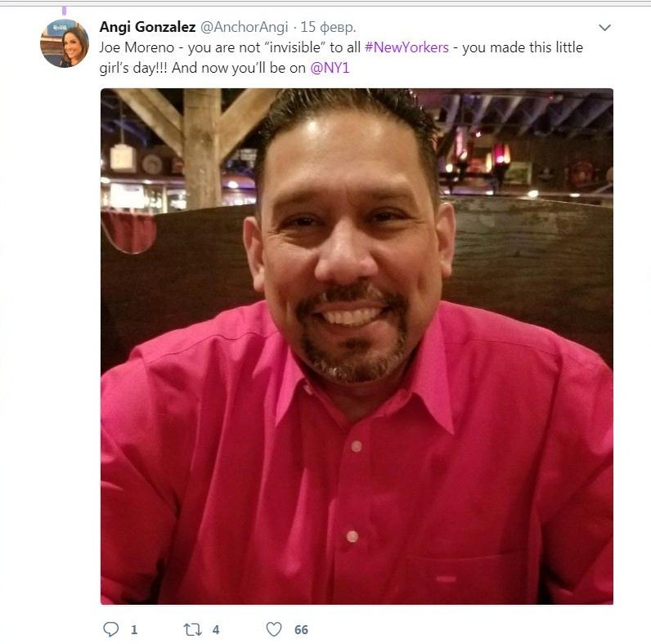Open the tweet via the 15 февр. timestamp

click(x=328, y=28)
